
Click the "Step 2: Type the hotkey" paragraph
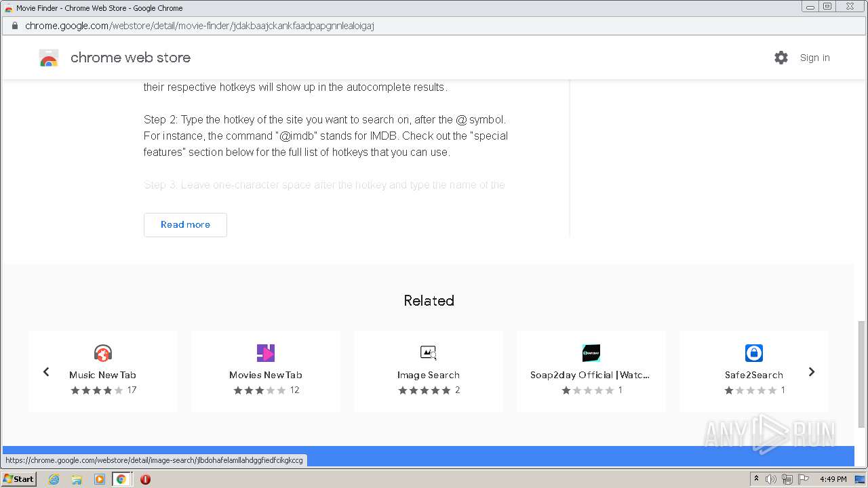click(x=325, y=136)
